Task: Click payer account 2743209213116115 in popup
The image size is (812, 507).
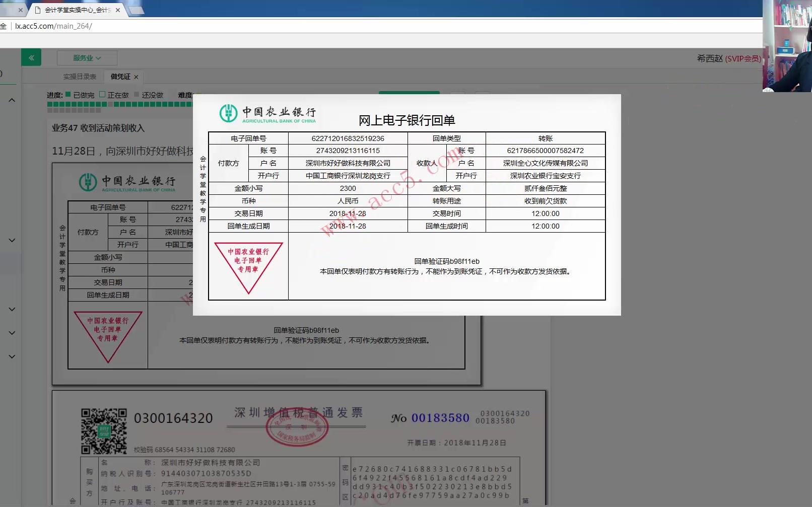Action: pos(348,151)
